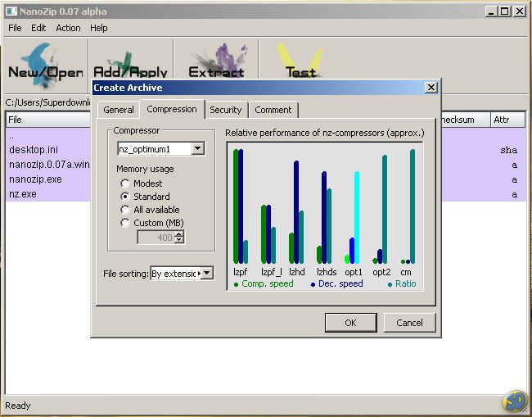Click the lzpf_l label in the chart
The width and height of the screenshot is (532, 417).
[272, 272]
